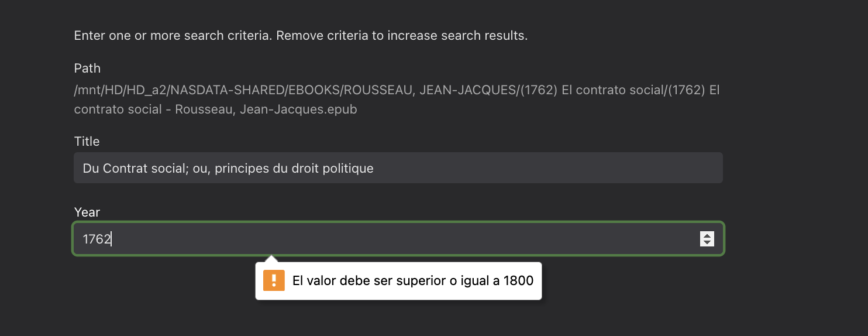Click the 1762 value in Year field
868x336 pixels.
[97, 239]
